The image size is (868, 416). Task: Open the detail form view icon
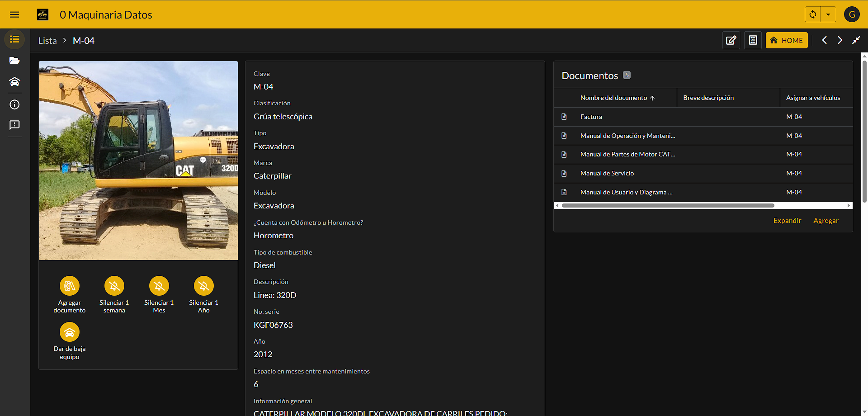click(x=753, y=40)
